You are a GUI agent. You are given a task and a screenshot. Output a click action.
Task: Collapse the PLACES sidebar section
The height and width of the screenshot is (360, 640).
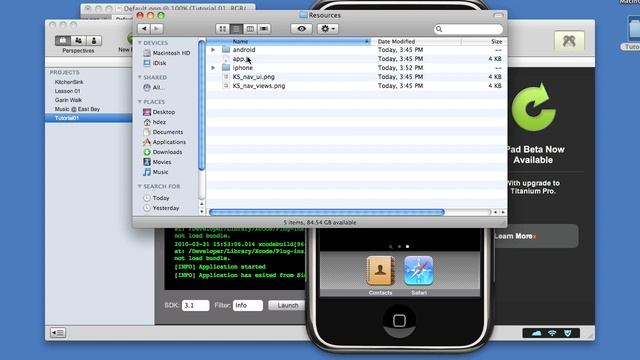[140, 102]
